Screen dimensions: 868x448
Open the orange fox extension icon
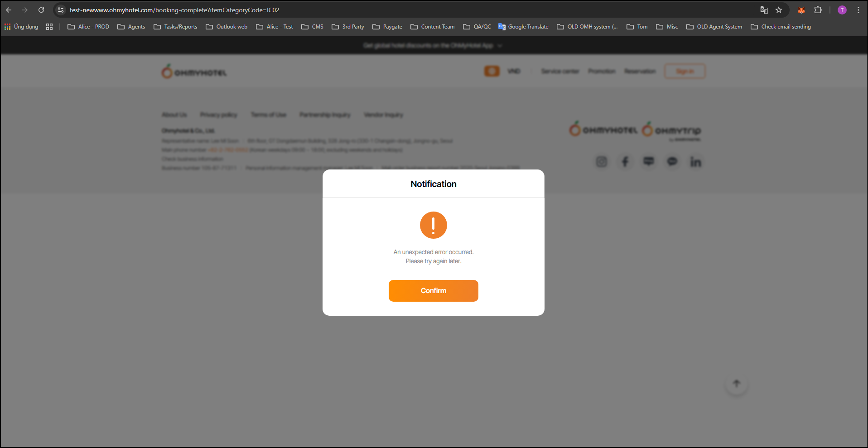tap(801, 10)
